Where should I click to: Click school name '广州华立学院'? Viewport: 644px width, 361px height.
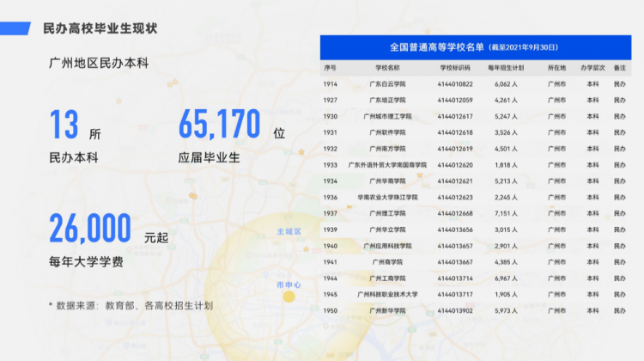[387, 229]
